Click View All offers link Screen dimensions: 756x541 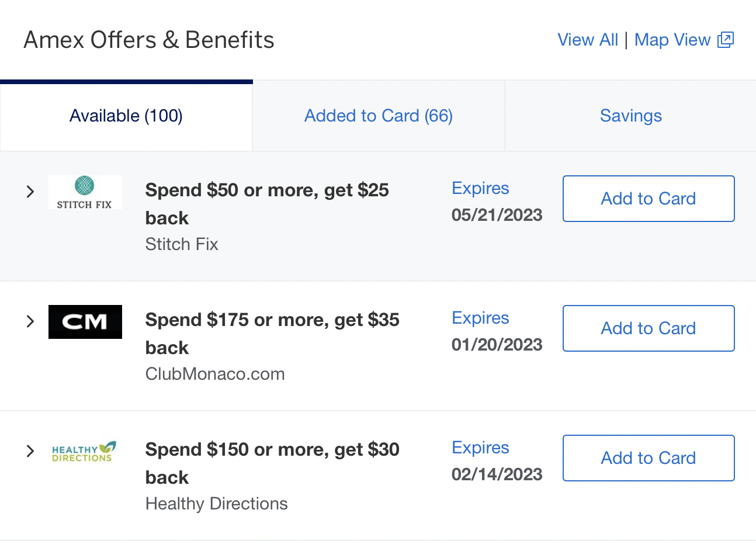tap(587, 39)
